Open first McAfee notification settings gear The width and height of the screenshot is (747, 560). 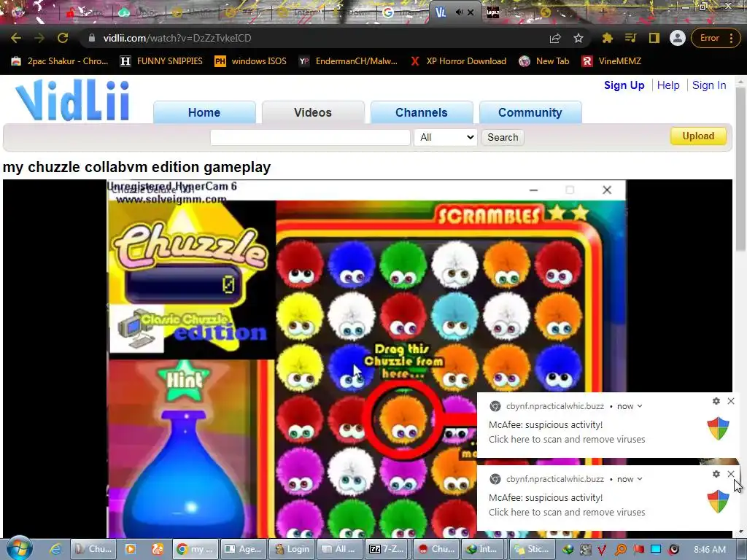coord(716,401)
